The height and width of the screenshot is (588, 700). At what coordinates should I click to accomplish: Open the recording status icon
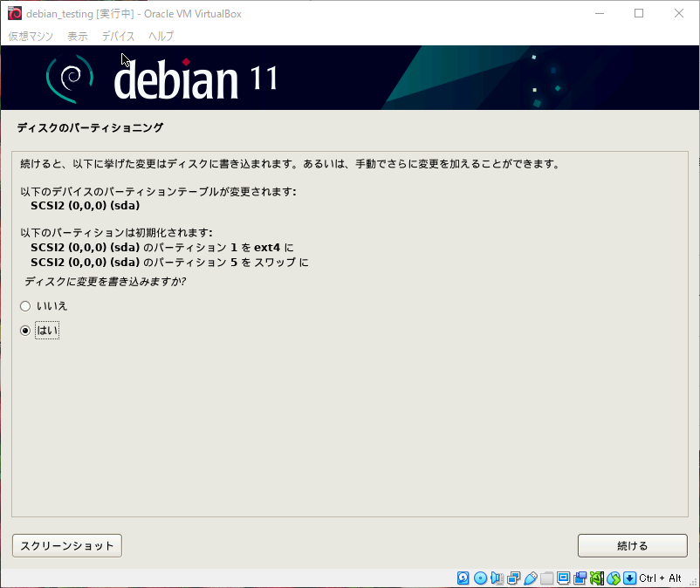pyautogui.click(x=580, y=578)
